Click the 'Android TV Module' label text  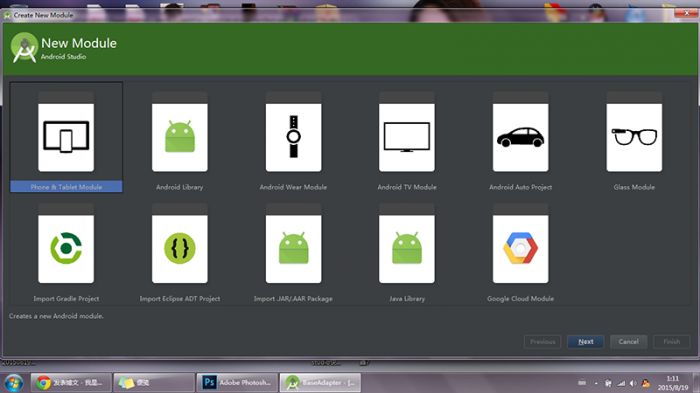[x=407, y=187]
